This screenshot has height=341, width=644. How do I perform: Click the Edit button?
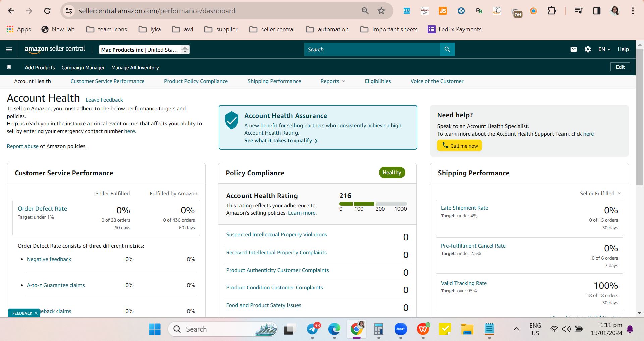click(x=620, y=67)
